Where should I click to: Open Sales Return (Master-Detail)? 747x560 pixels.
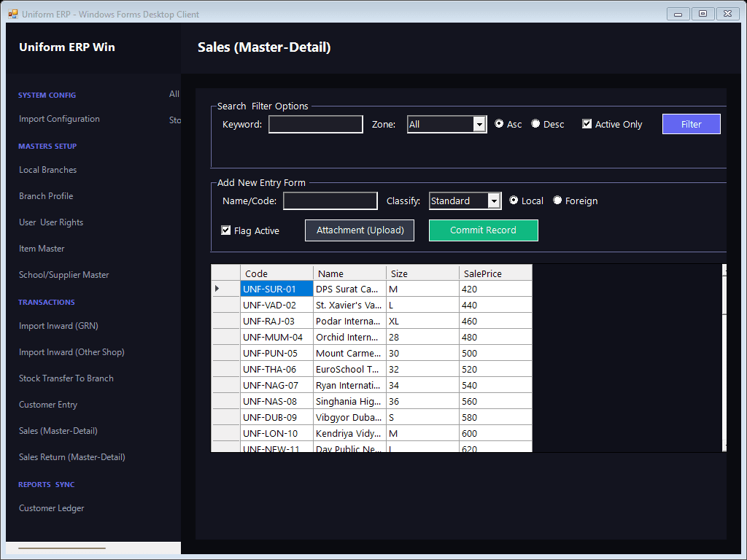coord(72,456)
